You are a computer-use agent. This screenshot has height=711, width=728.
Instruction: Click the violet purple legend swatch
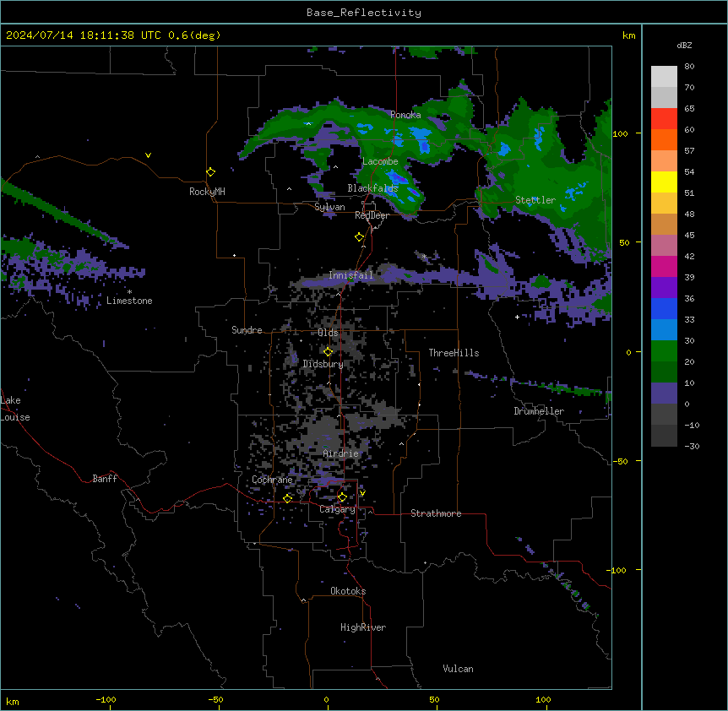coord(664,288)
